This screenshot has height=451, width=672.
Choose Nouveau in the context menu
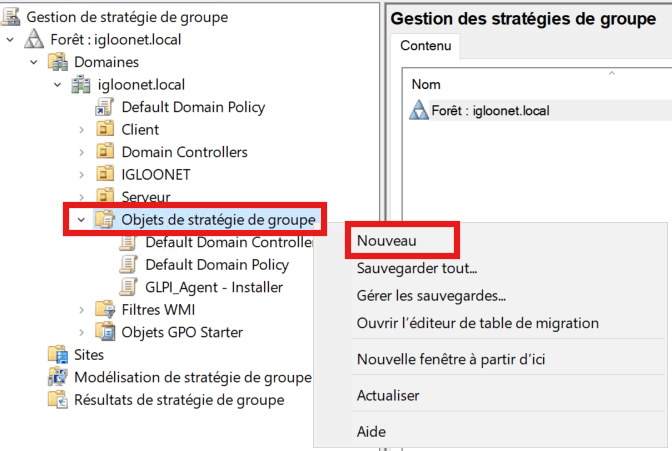pos(387,241)
